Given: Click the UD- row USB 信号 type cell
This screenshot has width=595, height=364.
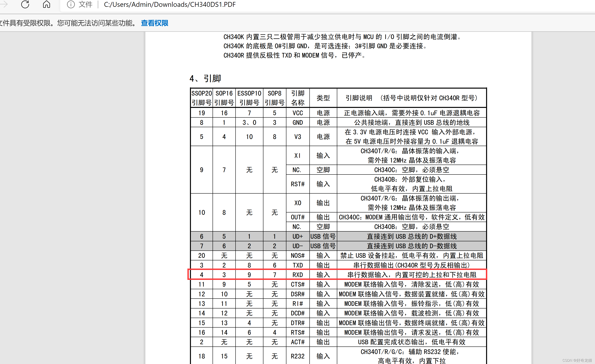Looking at the screenshot, I should 323,246.
